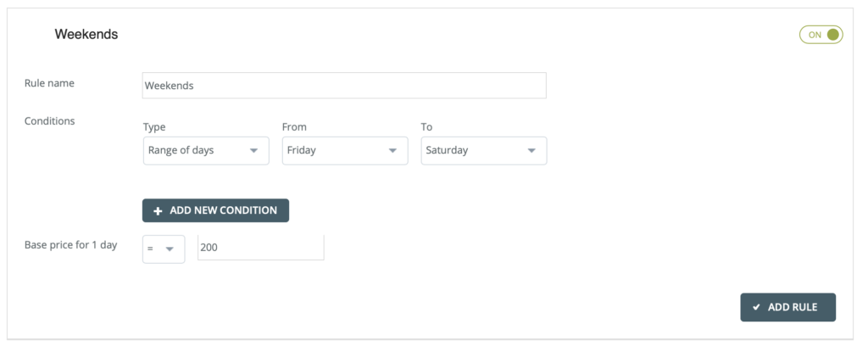The width and height of the screenshot is (868, 352).
Task: Click the Rule name text field
Action: (343, 86)
